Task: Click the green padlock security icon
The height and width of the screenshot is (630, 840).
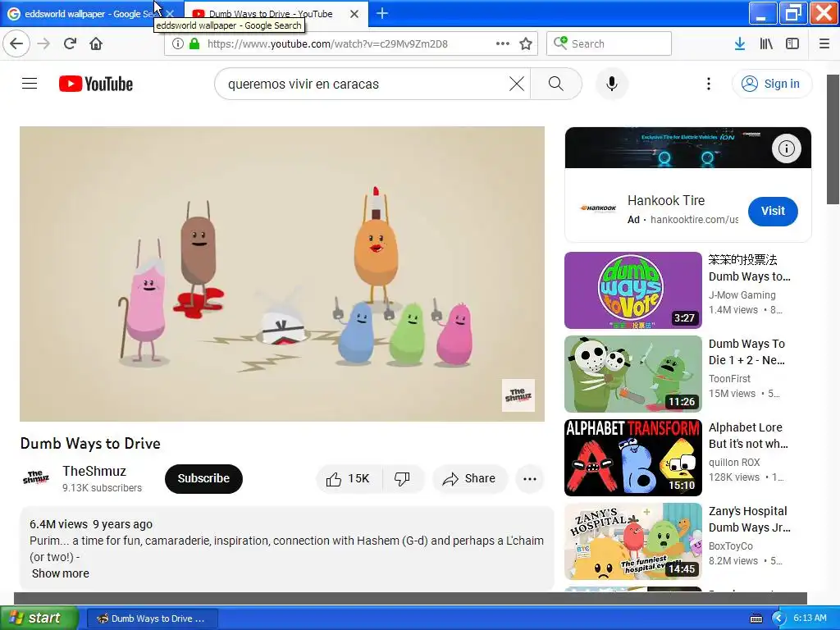Action: point(194,43)
